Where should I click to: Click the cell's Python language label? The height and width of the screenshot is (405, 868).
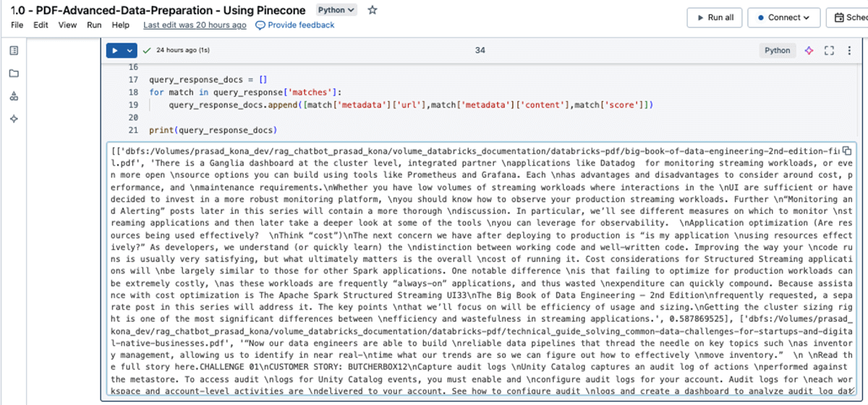(778, 51)
